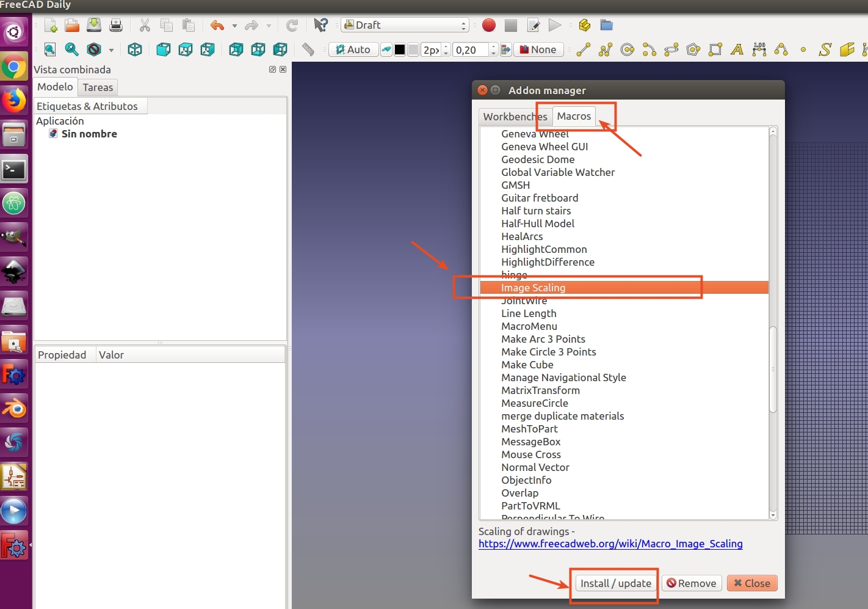The width and height of the screenshot is (868, 609).
Task: Close the Addon manager via Close button
Action: click(752, 583)
